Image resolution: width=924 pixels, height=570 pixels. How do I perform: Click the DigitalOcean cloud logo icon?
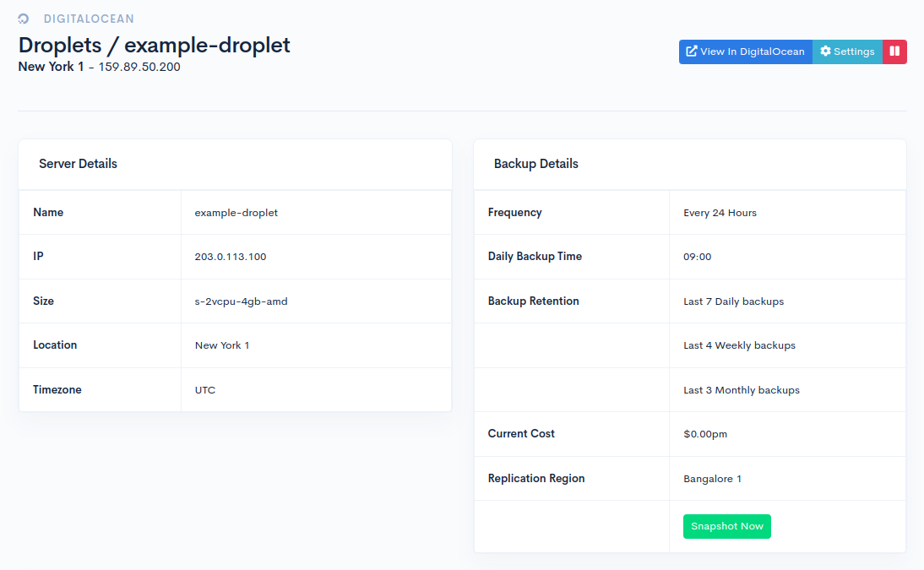(x=22, y=18)
